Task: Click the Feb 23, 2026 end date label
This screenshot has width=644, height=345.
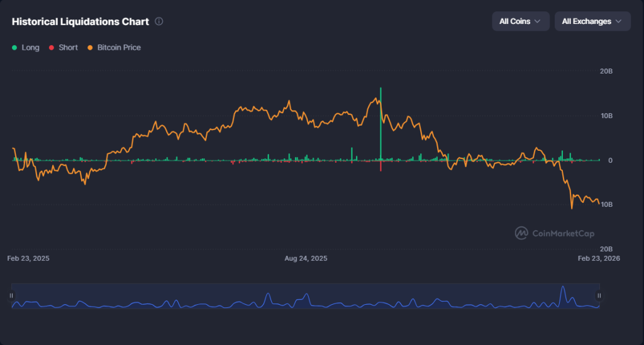Action: (x=599, y=258)
